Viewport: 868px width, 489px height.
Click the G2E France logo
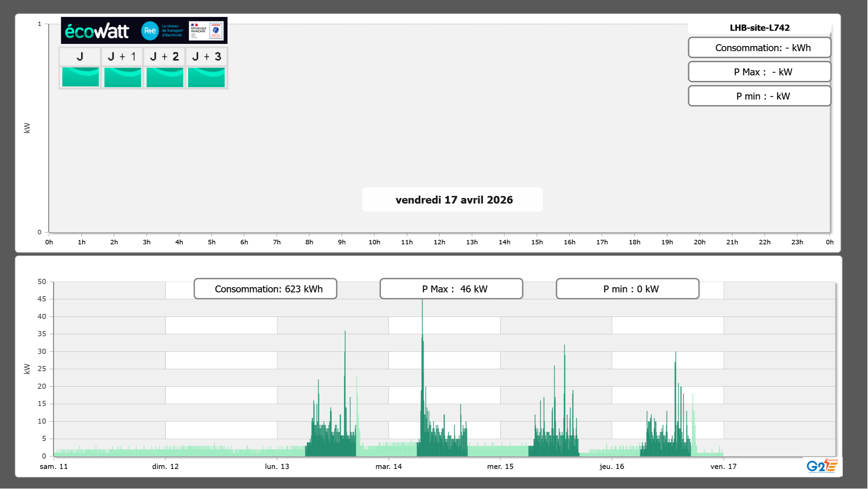click(x=822, y=466)
